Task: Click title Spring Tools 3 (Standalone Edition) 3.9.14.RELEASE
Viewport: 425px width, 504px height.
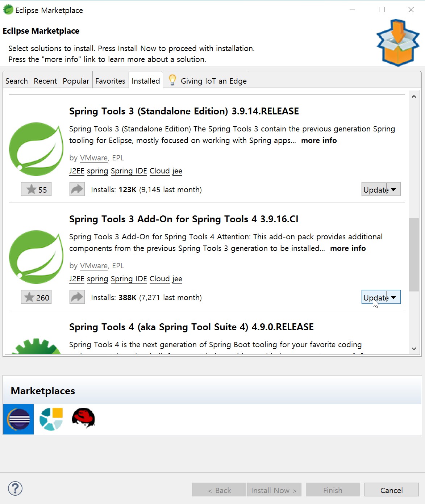Action: [x=184, y=111]
